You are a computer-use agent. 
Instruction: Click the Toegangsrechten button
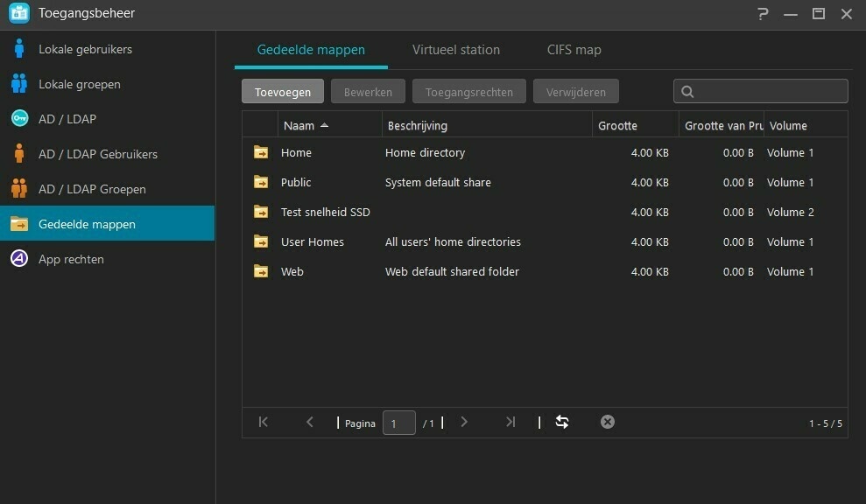click(468, 92)
